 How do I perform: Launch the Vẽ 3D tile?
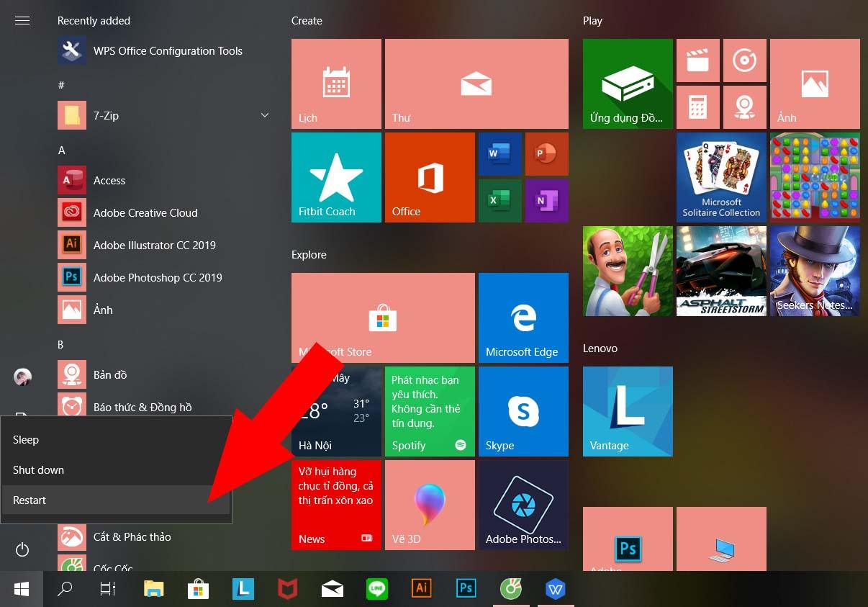(x=430, y=505)
